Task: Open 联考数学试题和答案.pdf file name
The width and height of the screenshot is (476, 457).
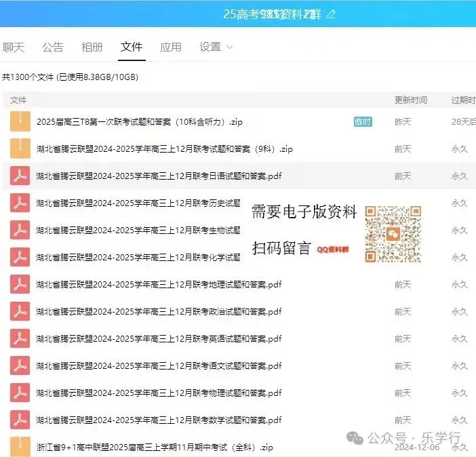Action: [159, 420]
